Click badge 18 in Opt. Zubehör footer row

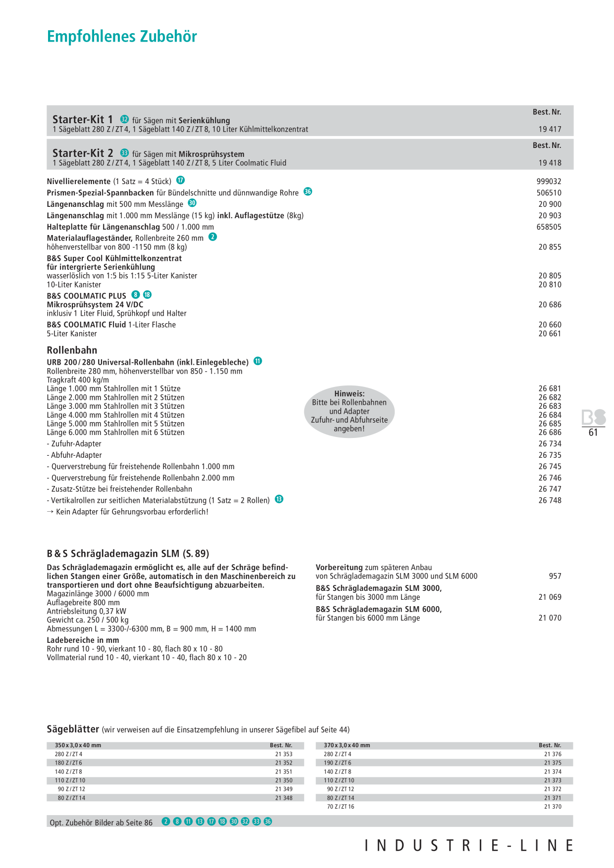click(222, 821)
